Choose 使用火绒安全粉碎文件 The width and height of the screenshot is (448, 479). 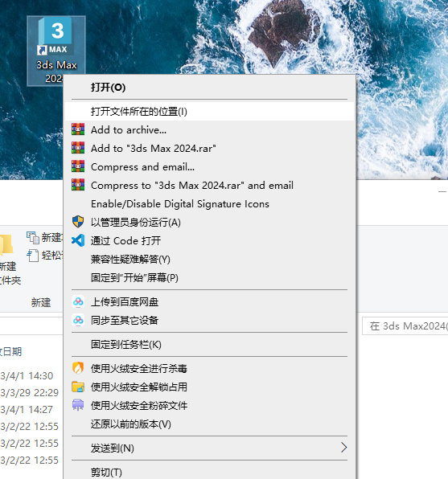tap(209, 405)
